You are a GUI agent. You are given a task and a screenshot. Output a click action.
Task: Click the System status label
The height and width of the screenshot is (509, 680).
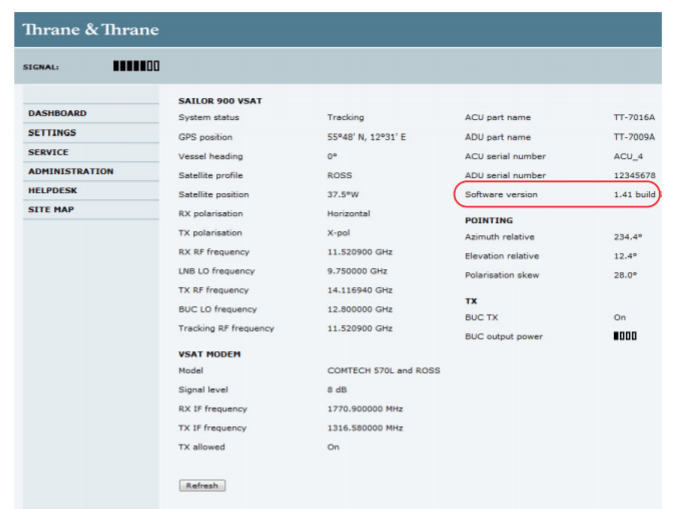click(x=209, y=117)
